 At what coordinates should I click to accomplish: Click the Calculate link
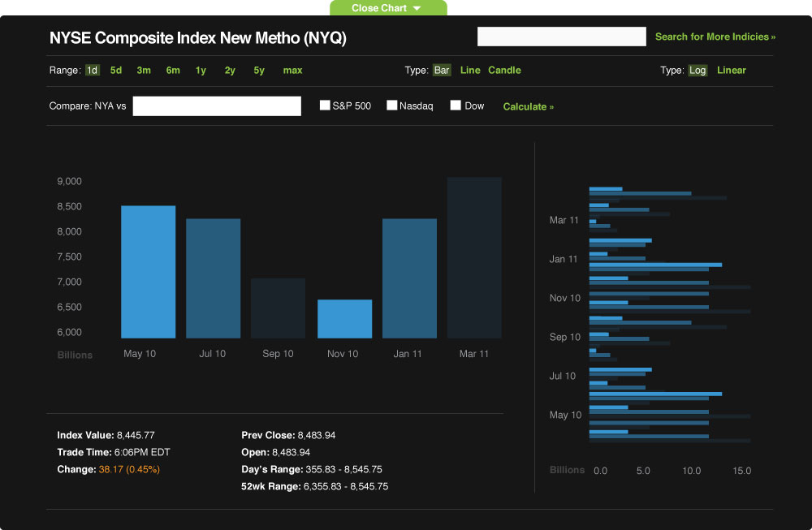point(529,106)
